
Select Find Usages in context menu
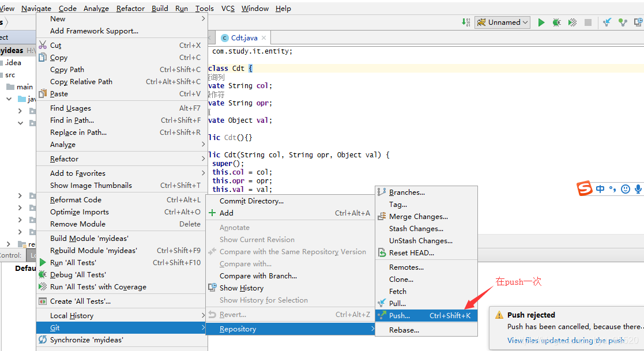(122, 108)
